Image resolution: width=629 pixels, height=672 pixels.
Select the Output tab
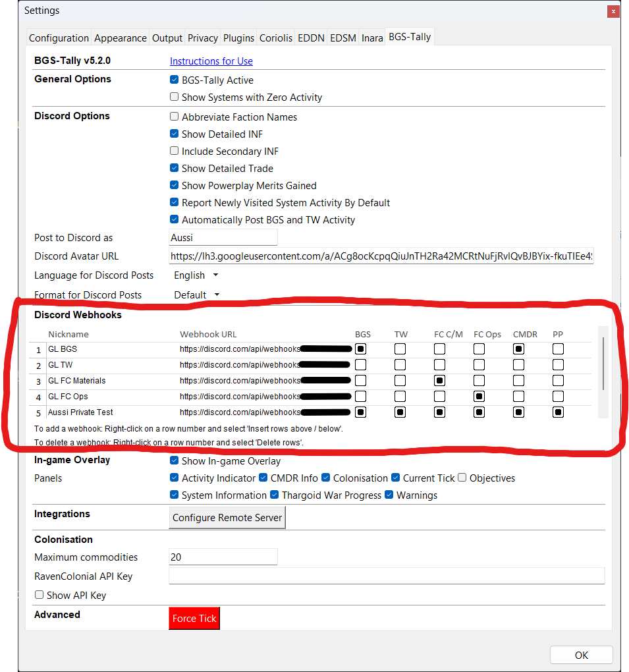[x=167, y=38]
